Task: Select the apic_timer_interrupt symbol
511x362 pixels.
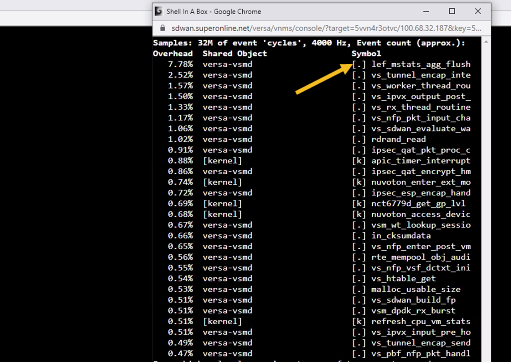Action: click(x=421, y=161)
